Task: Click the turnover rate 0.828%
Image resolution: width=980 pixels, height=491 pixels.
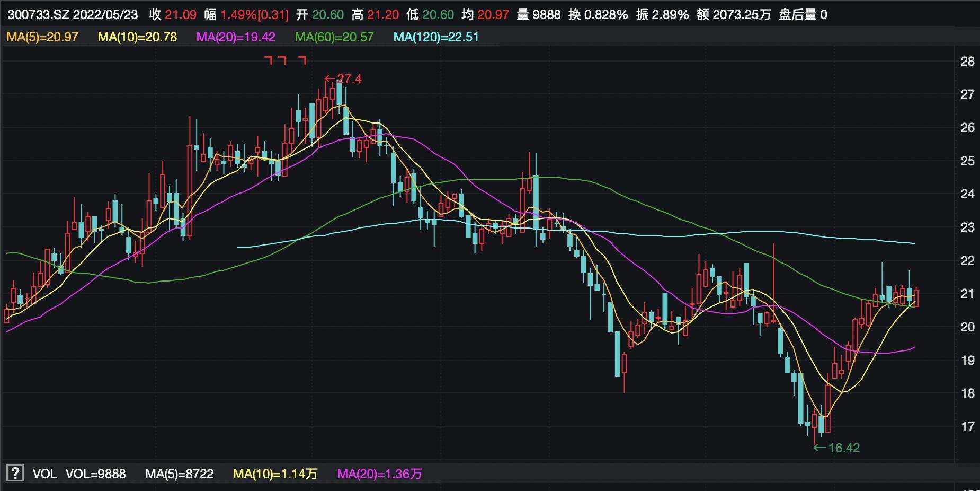Action: 606,15
